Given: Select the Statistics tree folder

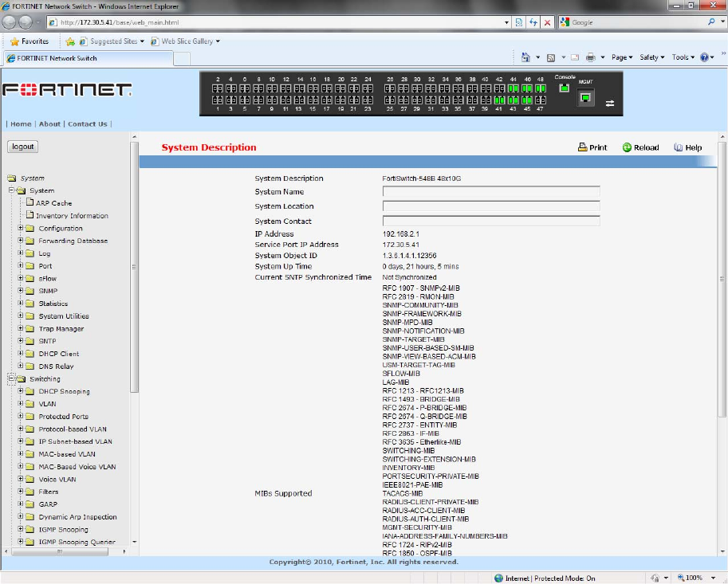Looking at the screenshot, I should (53, 304).
